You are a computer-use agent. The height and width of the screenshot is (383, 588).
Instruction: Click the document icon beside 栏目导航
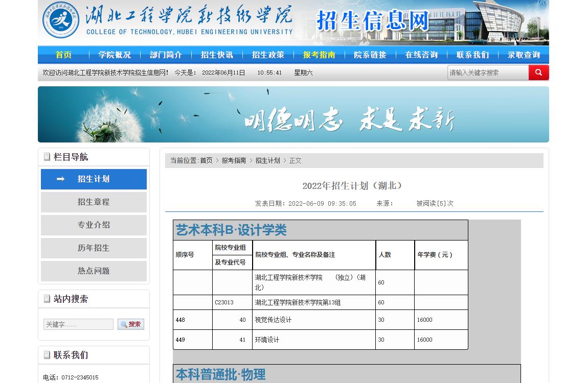(x=47, y=157)
